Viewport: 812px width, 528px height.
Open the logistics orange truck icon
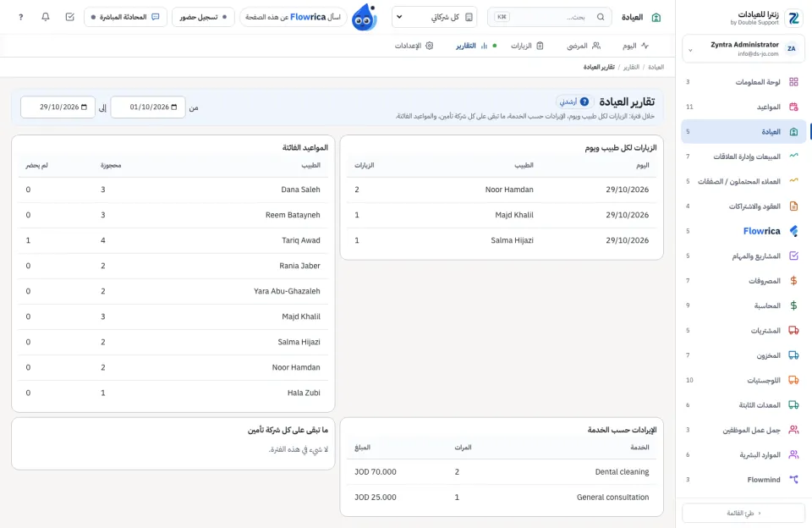point(793,380)
